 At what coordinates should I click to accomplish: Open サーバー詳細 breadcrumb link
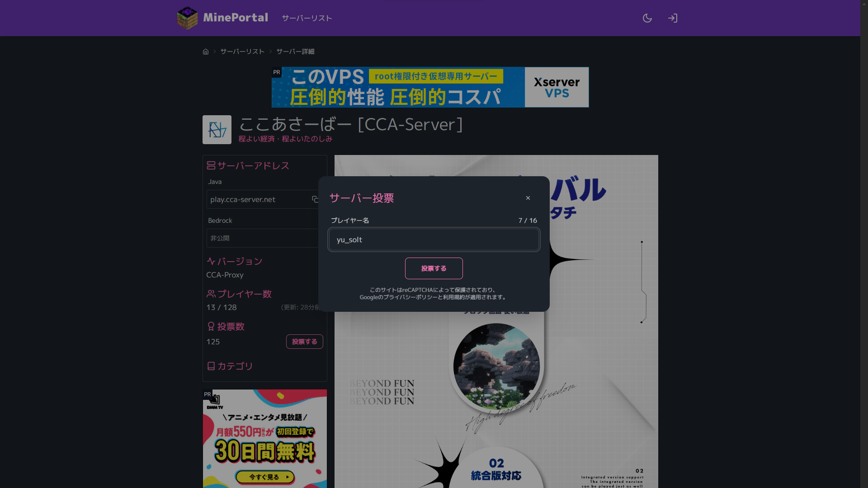point(295,52)
